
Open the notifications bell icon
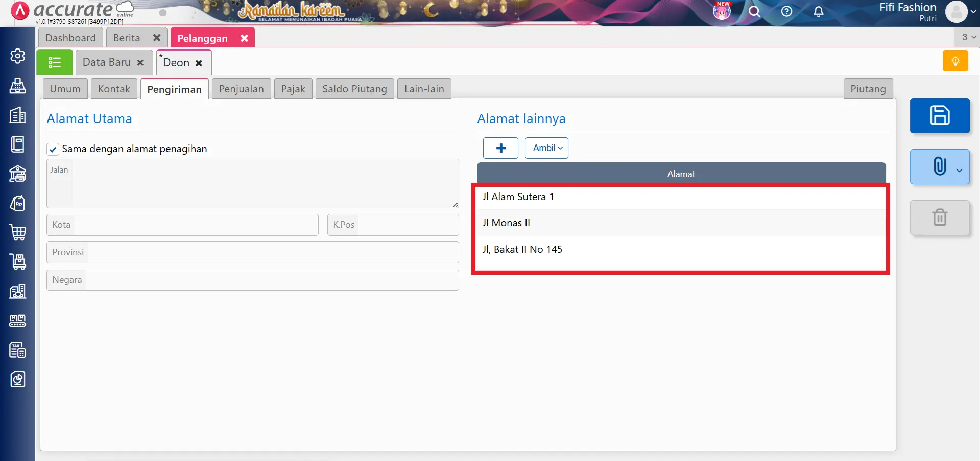tap(818, 12)
